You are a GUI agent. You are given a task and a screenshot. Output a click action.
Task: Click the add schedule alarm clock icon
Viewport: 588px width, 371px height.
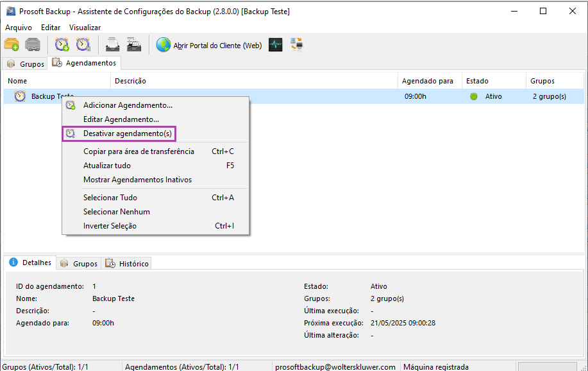(x=62, y=45)
